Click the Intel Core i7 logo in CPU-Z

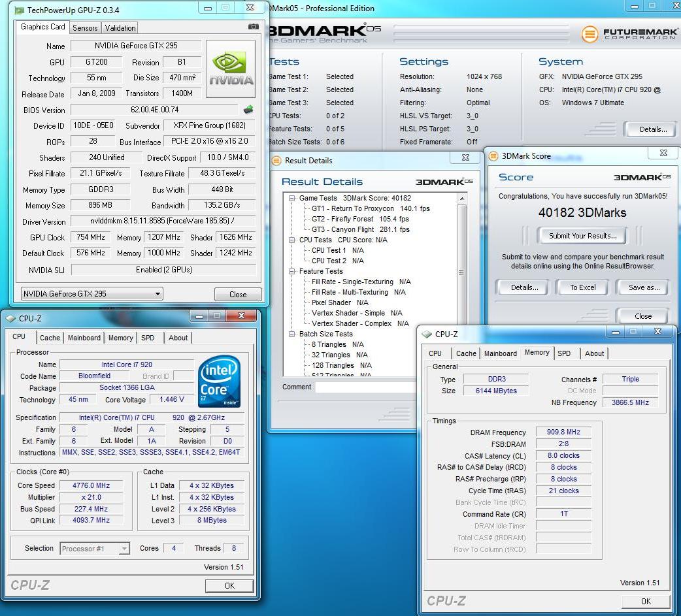click(220, 381)
